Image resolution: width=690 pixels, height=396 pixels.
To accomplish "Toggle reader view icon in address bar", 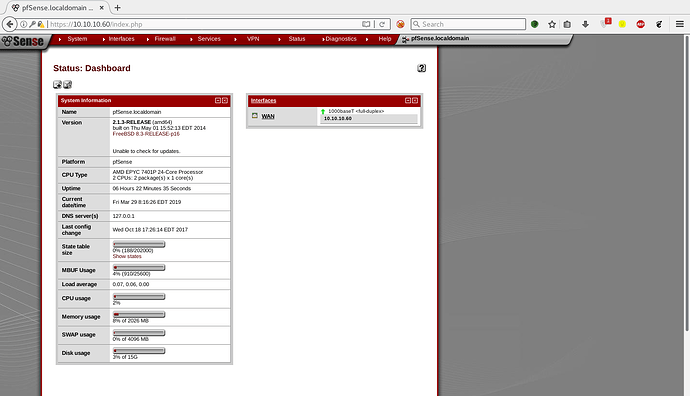I will point(366,24).
